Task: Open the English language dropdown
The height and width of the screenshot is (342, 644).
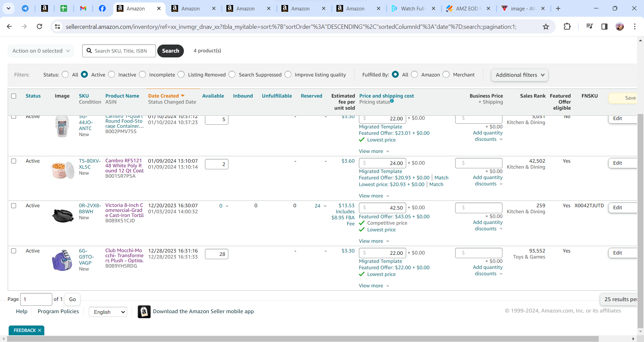Action: pyautogui.click(x=108, y=312)
